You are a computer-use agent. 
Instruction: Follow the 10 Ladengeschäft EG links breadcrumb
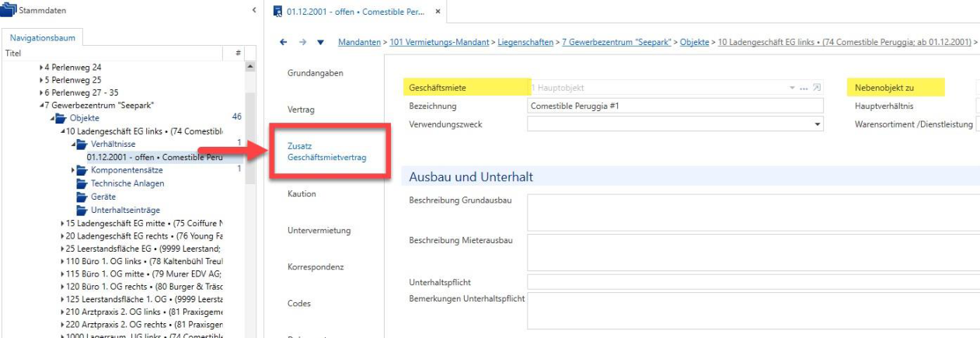click(843, 41)
